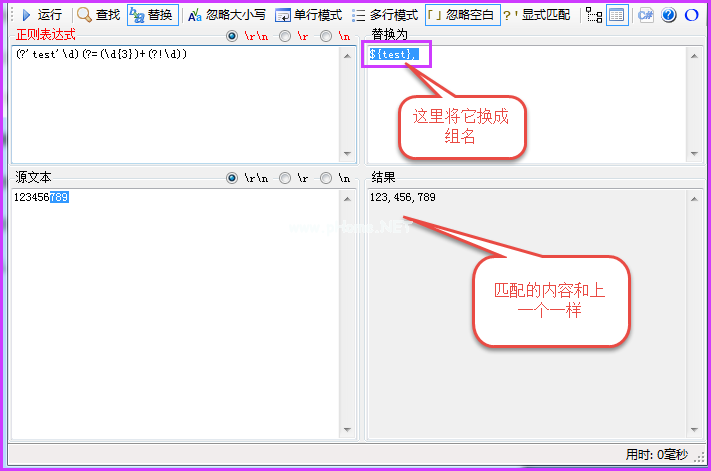Select \r\n radio for regex expression
Viewport: 711px width, 471px height.
pyautogui.click(x=233, y=36)
